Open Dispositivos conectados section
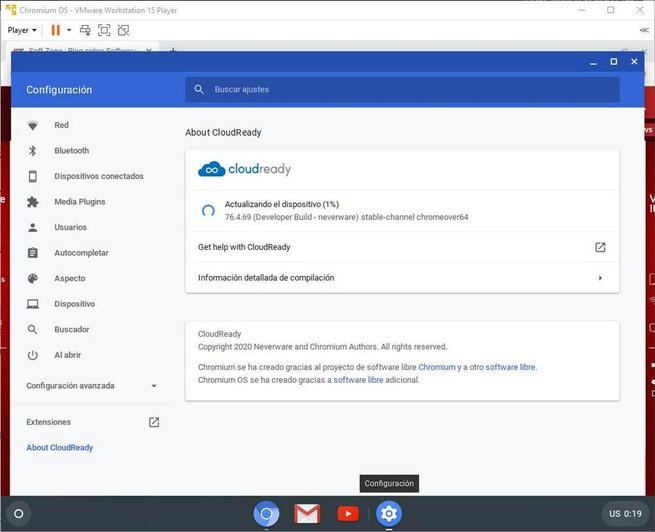Screen dimensions: 655x532 pos(99,176)
